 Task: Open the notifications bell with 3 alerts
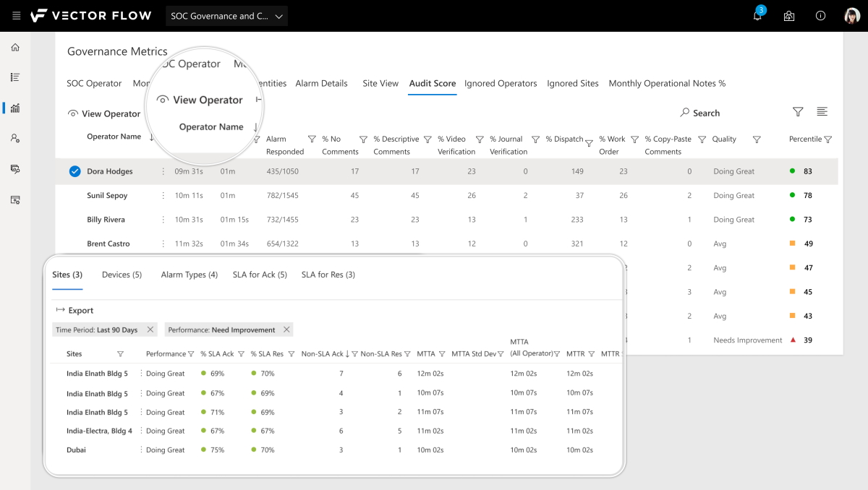click(x=757, y=15)
